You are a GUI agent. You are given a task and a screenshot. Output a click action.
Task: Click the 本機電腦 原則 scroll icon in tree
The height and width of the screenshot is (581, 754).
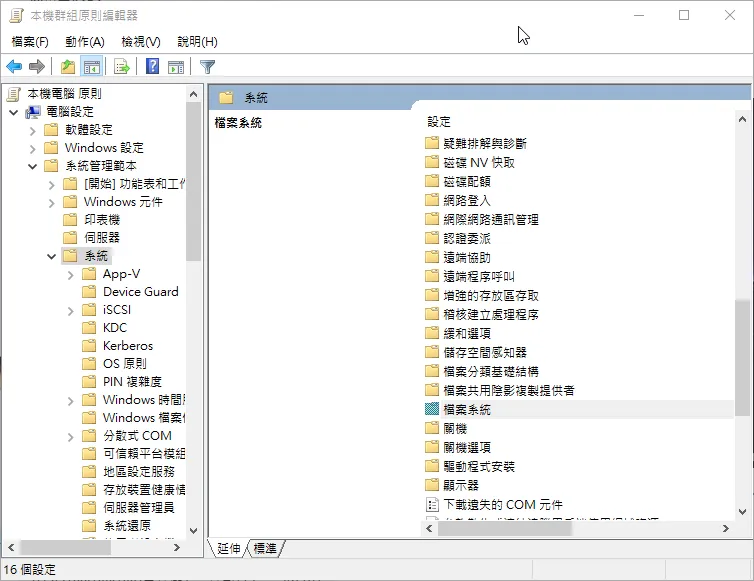pyautogui.click(x=14, y=93)
